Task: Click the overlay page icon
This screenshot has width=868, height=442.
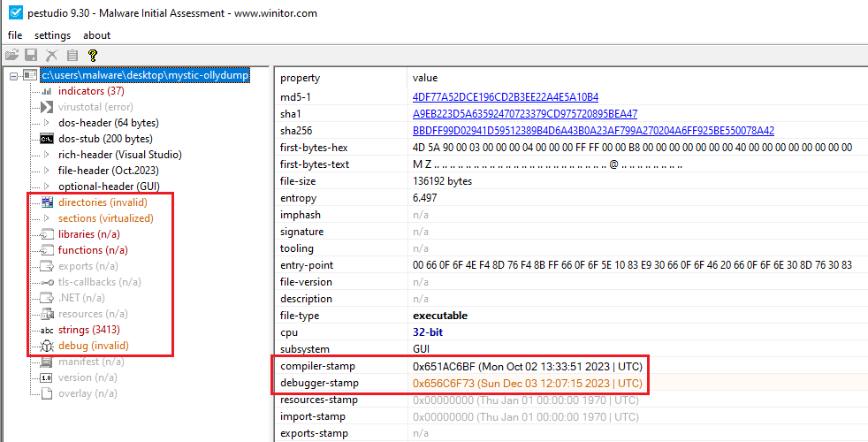Action: (x=47, y=393)
